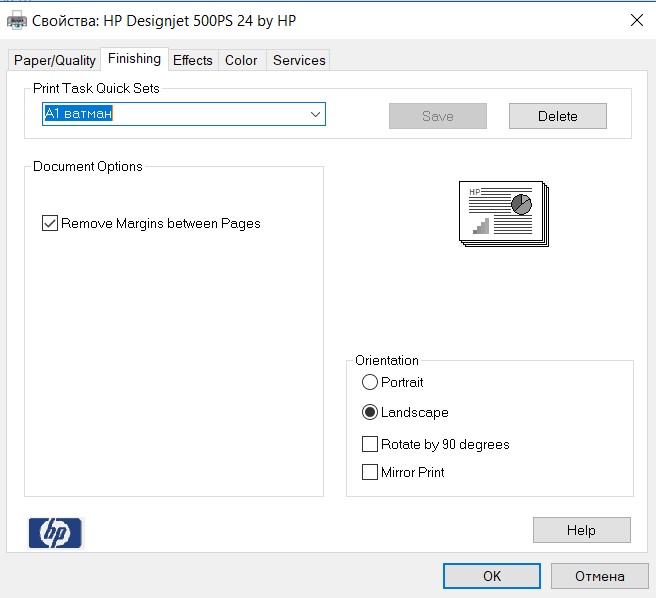Cancel with the Отмена button
The image size is (656, 598).
[x=600, y=576]
